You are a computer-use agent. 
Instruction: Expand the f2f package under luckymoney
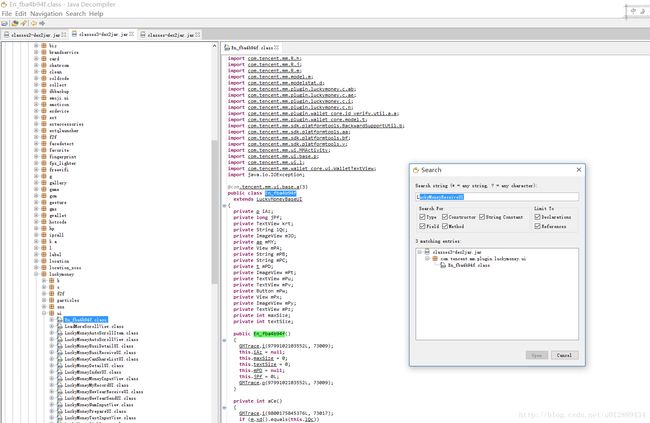point(44,293)
